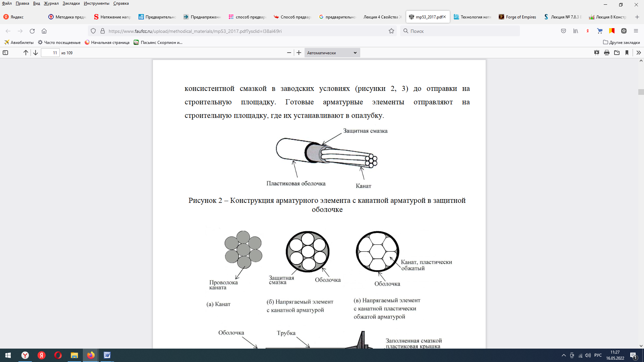
Task: Open the Журнал menu
Action: 51,3
